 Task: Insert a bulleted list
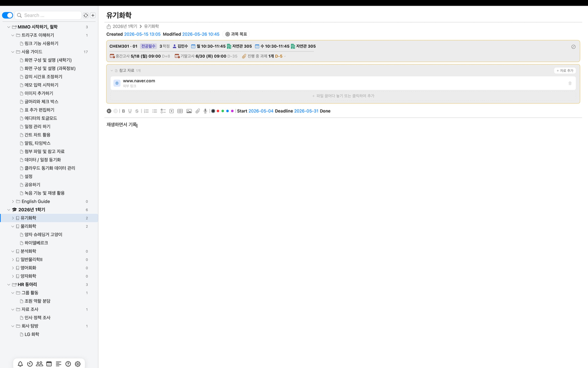point(155,111)
